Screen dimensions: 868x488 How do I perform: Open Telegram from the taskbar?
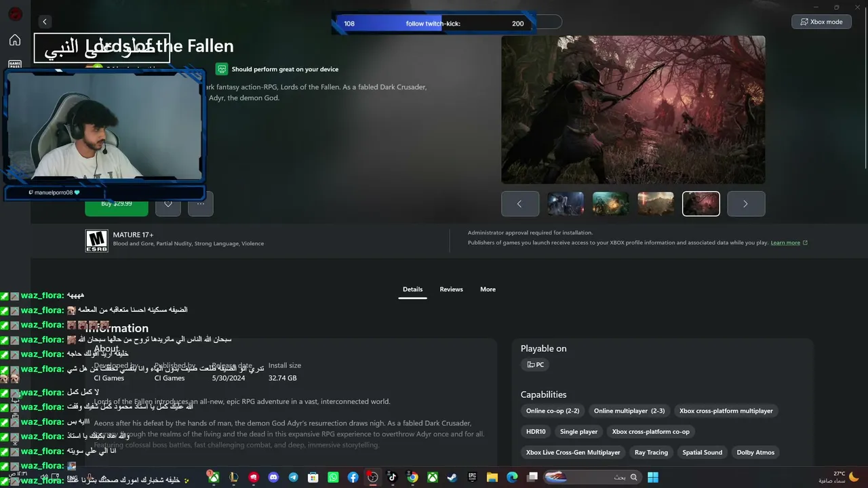(x=293, y=477)
